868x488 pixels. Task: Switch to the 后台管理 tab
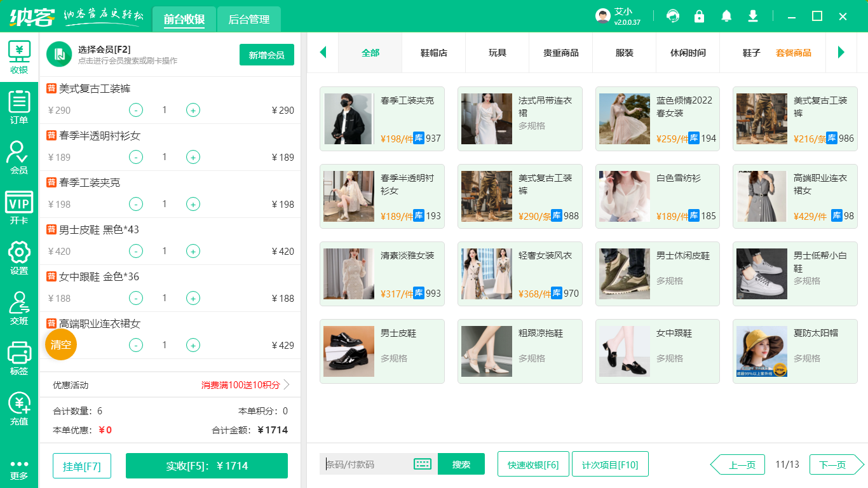(x=248, y=20)
